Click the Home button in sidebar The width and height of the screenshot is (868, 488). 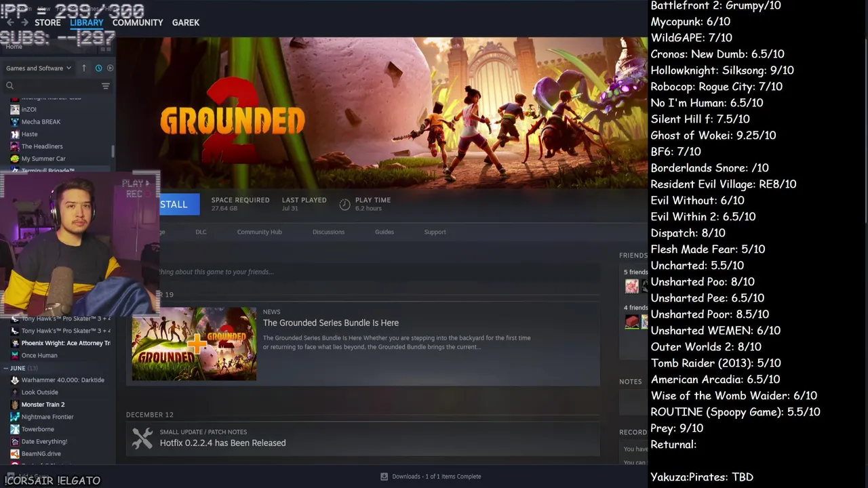click(x=14, y=47)
